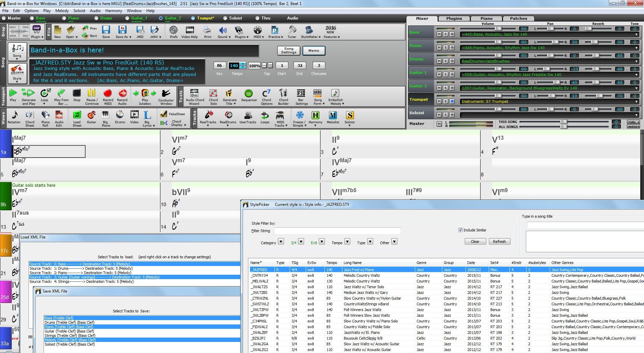Click the Filter String input field

pyautogui.click(x=337, y=231)
